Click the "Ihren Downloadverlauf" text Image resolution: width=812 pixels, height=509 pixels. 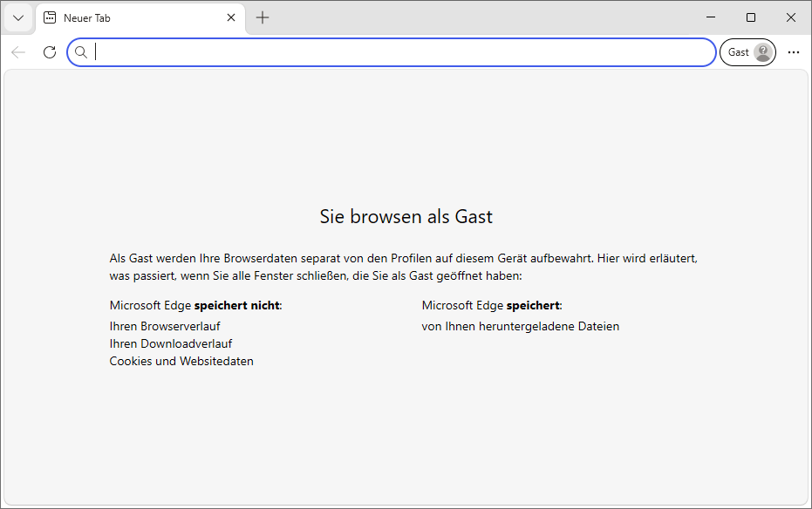pyautogui.click(x=171, y=343)
